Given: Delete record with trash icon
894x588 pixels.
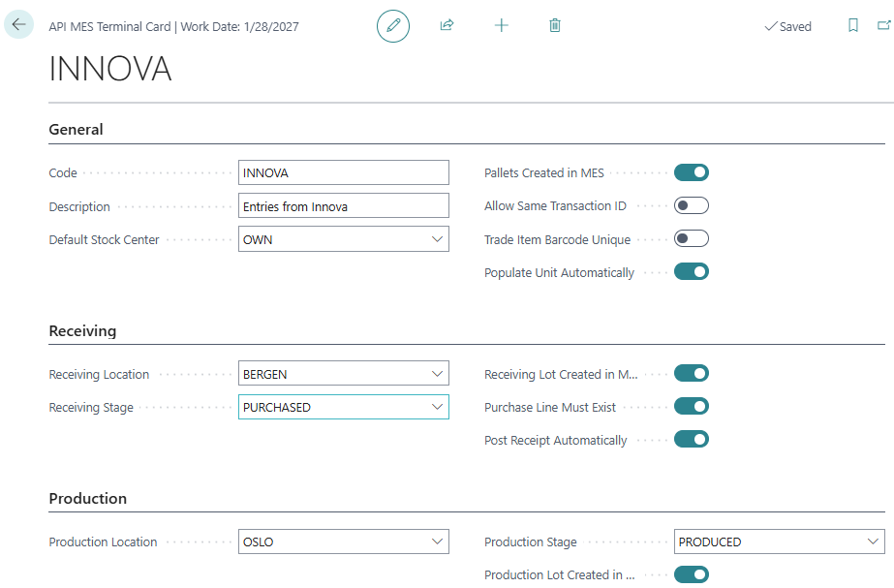Looking at the screenshot, I should click(555, 25).
